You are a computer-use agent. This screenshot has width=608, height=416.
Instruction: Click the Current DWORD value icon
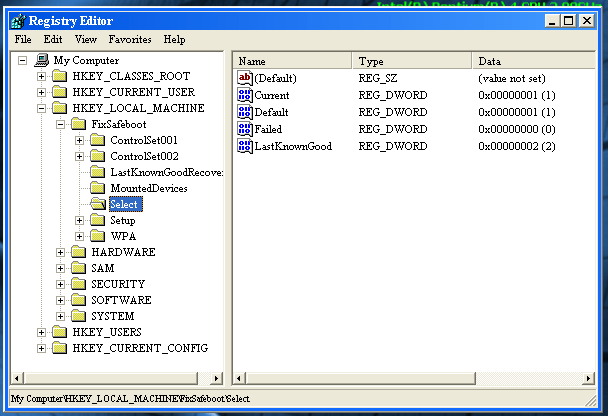(x=245, y=95)
